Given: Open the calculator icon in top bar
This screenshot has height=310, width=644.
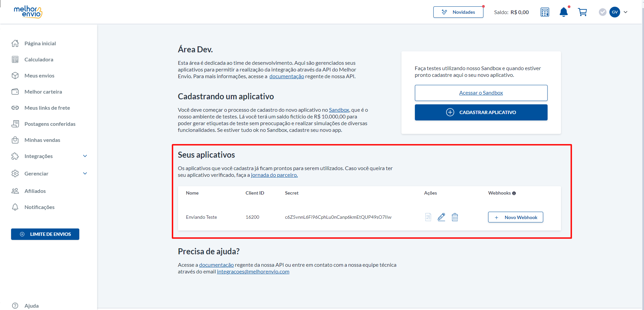Looking at the screenshot, I should pyautogui.click(x=545, y=12).
